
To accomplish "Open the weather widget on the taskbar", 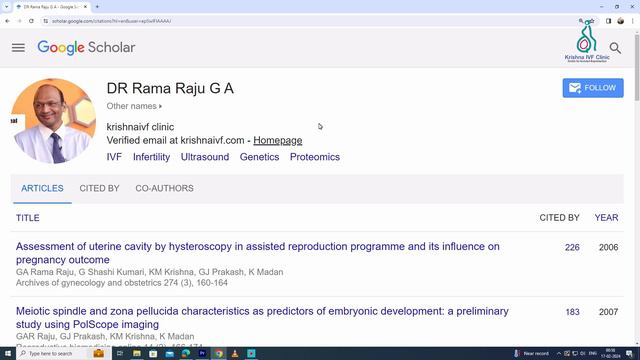I will point(532,353).
